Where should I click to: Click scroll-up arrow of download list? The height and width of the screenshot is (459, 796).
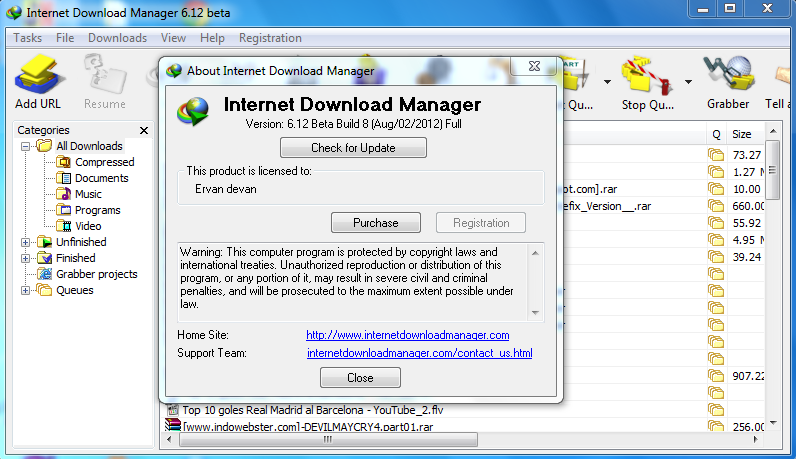point(773,132)
